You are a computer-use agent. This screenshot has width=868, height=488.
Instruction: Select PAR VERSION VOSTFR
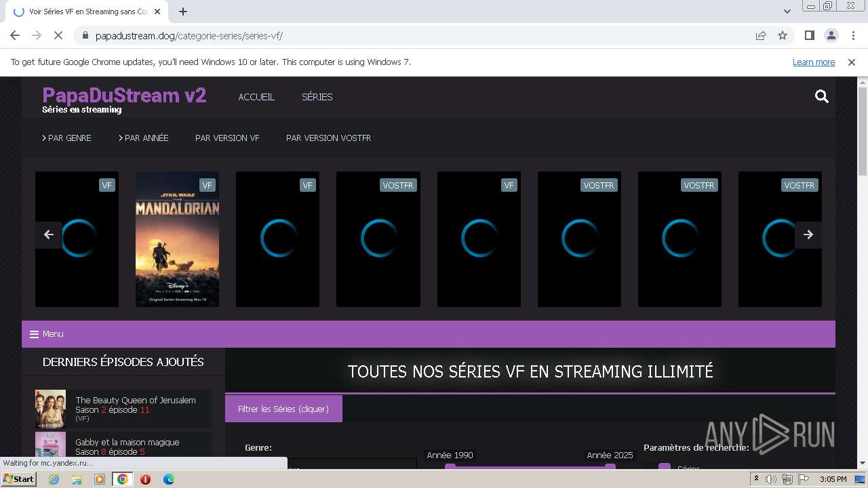click(x=328, y=138)
